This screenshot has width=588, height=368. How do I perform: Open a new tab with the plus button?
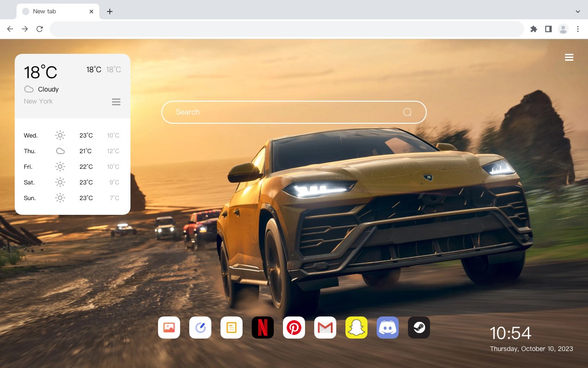tap(110, 11)
